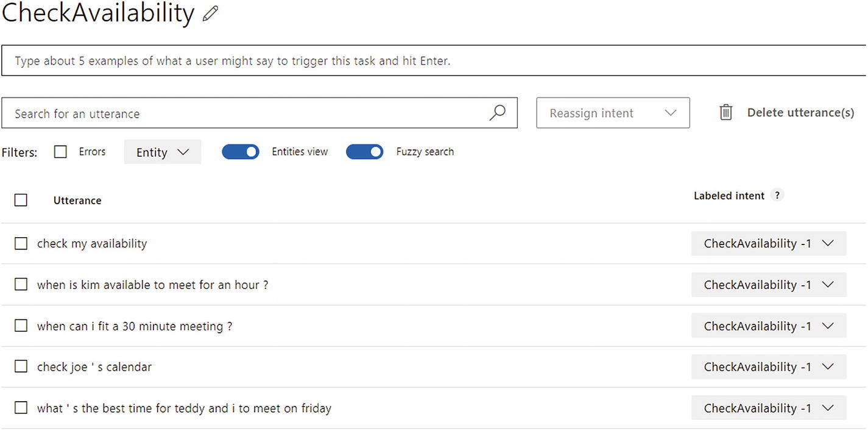Viewport: 868px width, 431px height.
Task: Tick checkbox for "check joe ' s calendar"
Action: click(21, 366)
